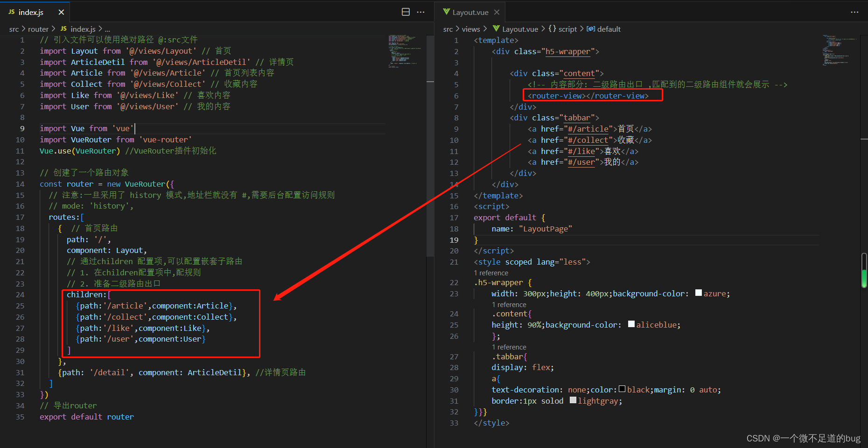868x448 pixels.
Task: Click the #/user href link text
Action: click(x=581, y=162)
